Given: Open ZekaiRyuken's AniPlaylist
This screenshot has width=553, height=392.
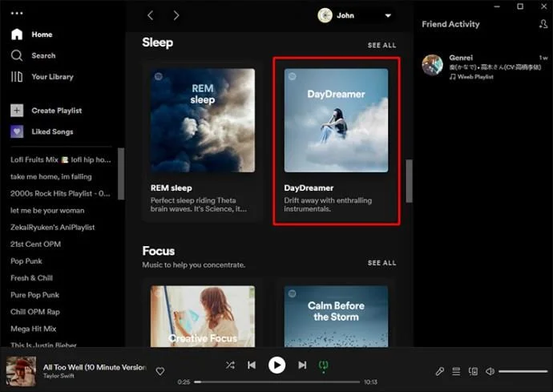Looking at the screenshot, I should tap(53, 227).
